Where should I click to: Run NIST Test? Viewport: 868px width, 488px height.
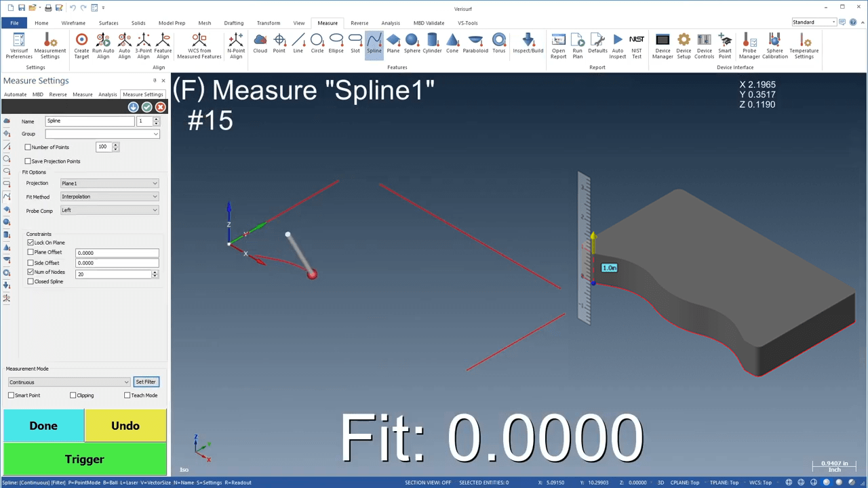(x=637, y=46)
